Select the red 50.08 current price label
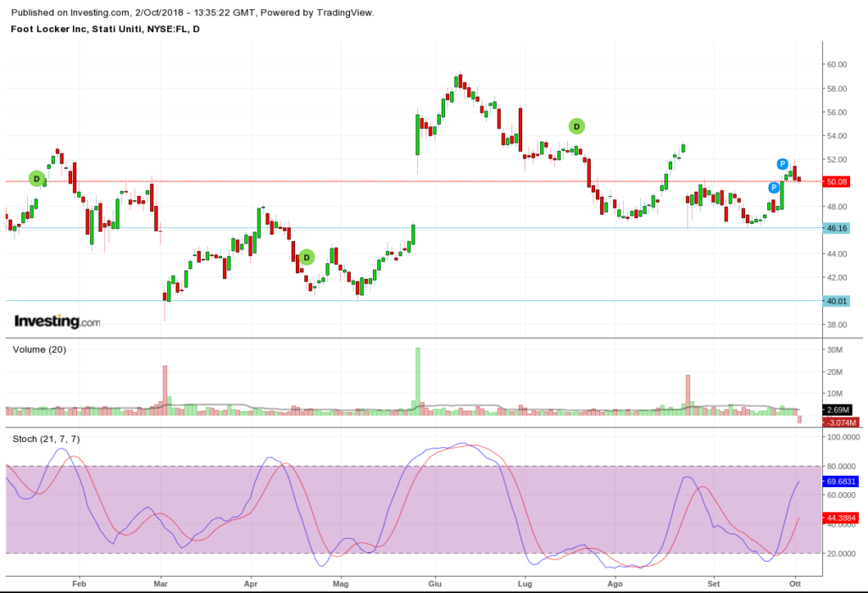The width and height of the screenshot is (868, 593). point(837,182)
